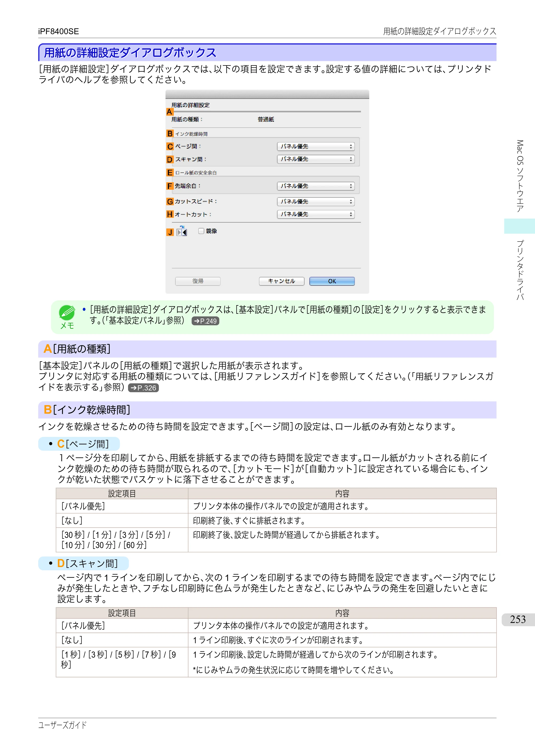Click the 普通紙 paper type value
Viewport: 535px width, 756px height.
point(266,119)
